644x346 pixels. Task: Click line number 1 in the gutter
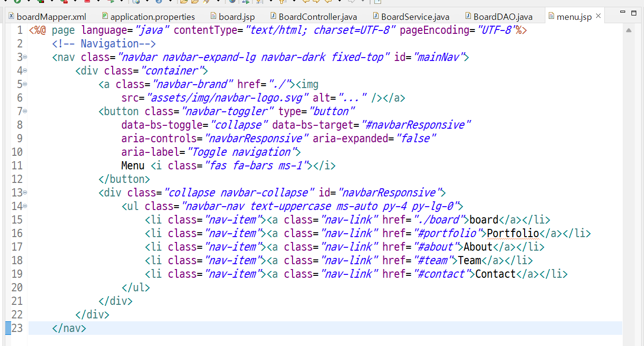click(19, 30)
